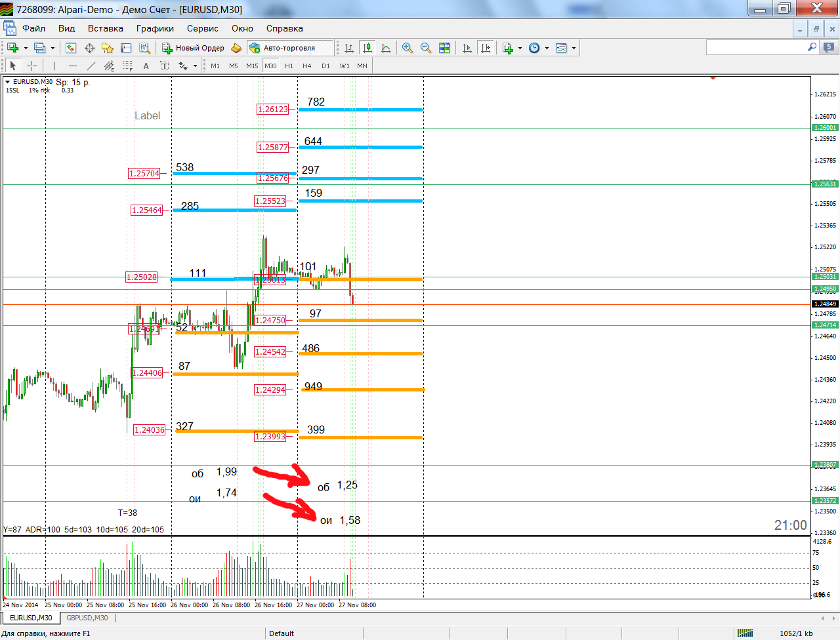Open the periods clock icon
840x640 pixels.
click(x=534, y=48)
